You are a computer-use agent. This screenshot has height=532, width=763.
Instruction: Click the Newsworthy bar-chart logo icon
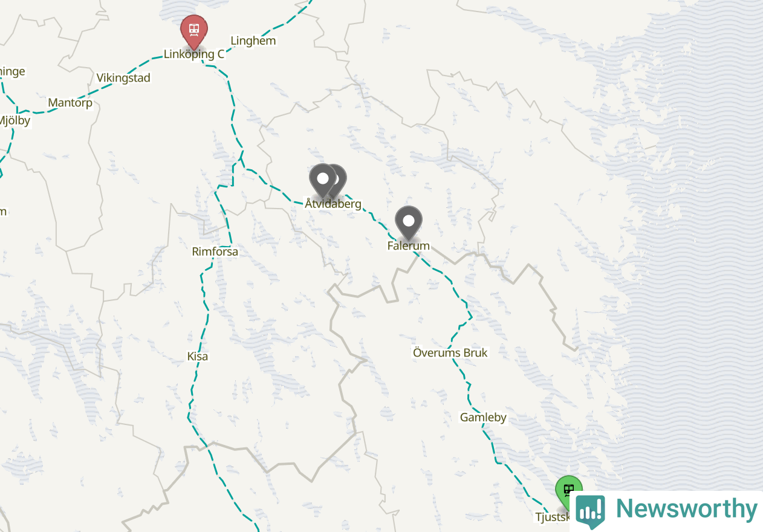click(x=590, y=511)
